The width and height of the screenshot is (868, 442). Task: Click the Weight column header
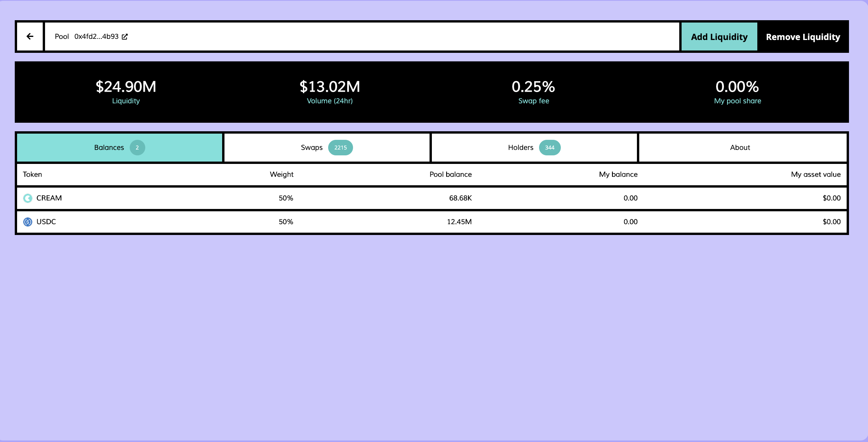tap(282, 174)
